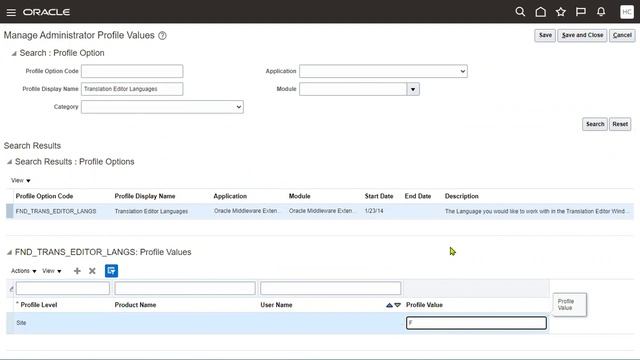The width and height of the screenshot is (640, 360).
Task: Open the View menu in Profile Values toolbar
Action: click(x=52, y=271)
